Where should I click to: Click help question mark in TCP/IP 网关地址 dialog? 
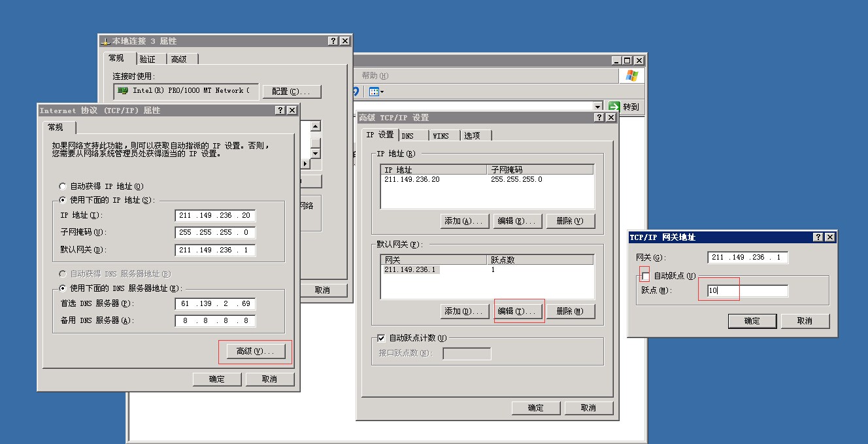(x=818, y=237)
